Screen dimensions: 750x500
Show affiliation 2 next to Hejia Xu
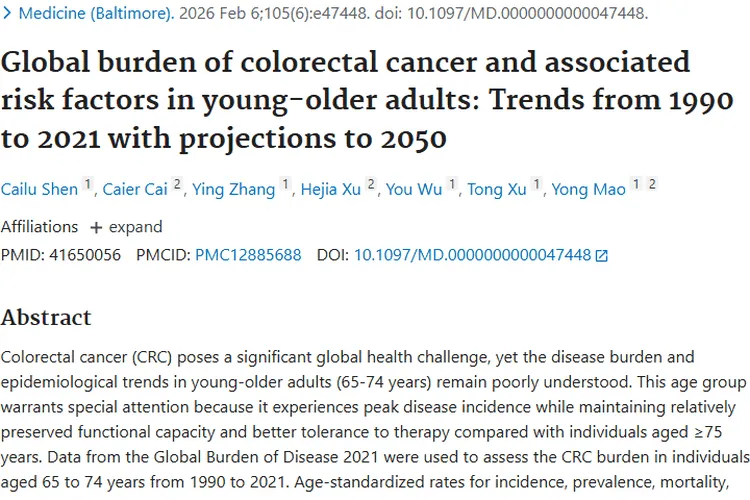[x=371, y=184]
